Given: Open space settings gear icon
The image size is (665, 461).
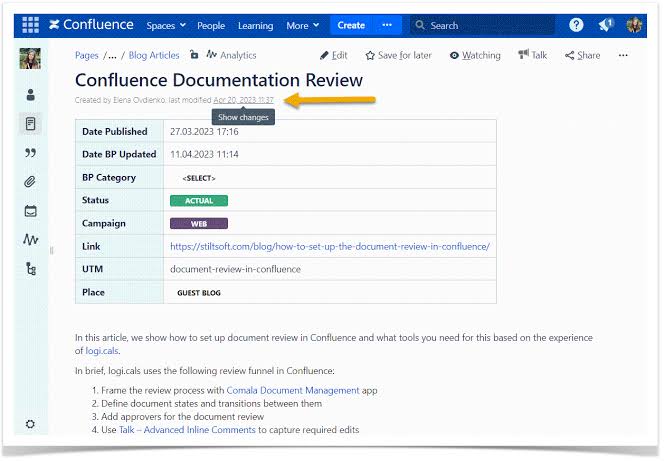Looking at the screenshot, I should 30,424.
